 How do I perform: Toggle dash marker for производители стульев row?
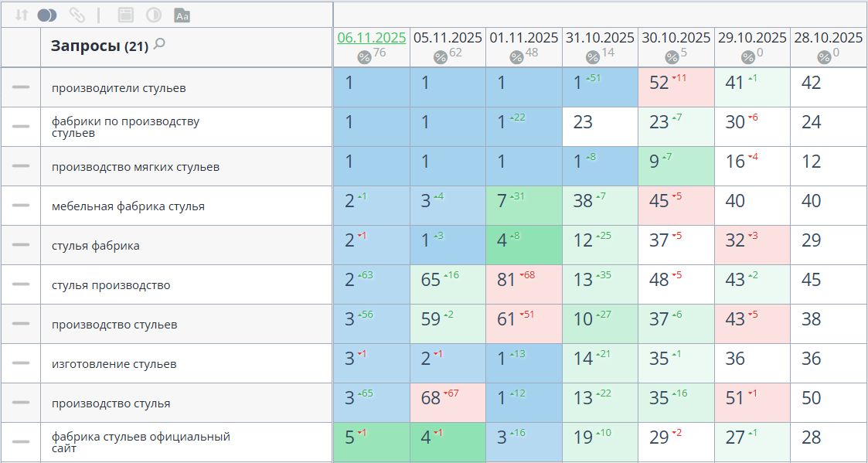(21, 87)
